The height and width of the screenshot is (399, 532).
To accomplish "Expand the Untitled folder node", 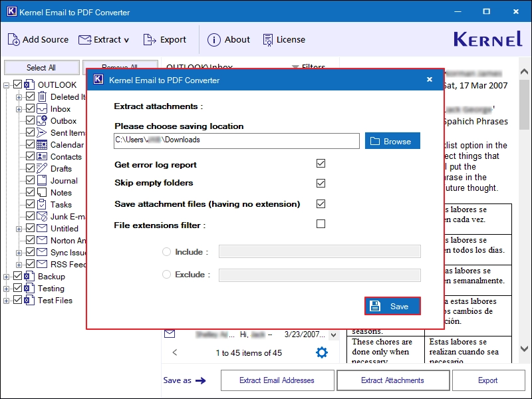I will pos(19,229).
